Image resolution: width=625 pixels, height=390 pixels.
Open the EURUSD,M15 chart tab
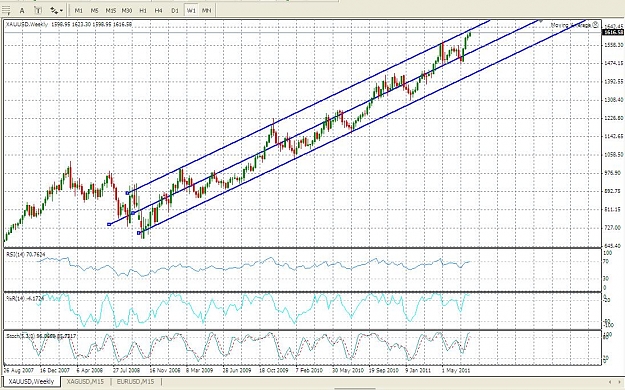click(x=135, y=382)
